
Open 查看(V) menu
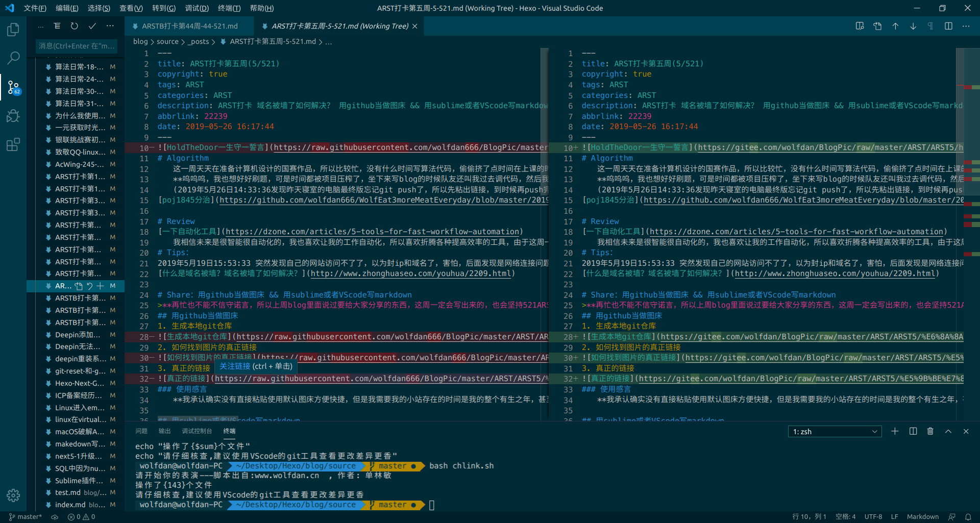pos(131,8)
